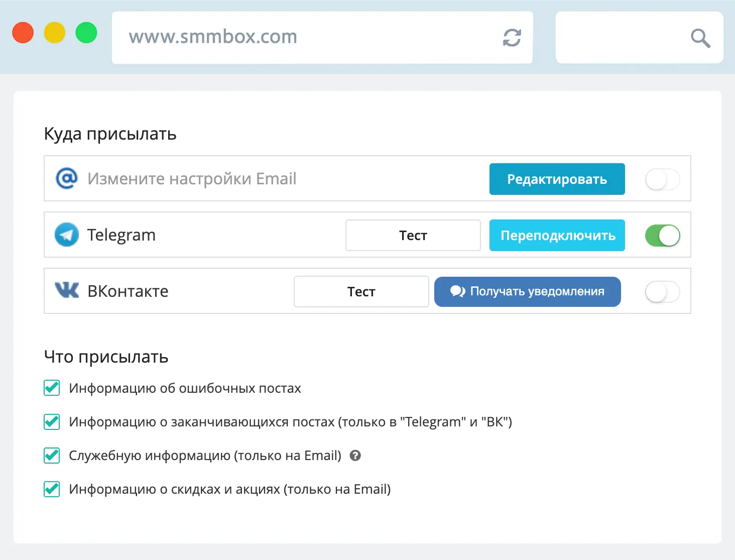Click the Измените настройки Email text
Screen dimensions: 735x560
pos(192,179)
